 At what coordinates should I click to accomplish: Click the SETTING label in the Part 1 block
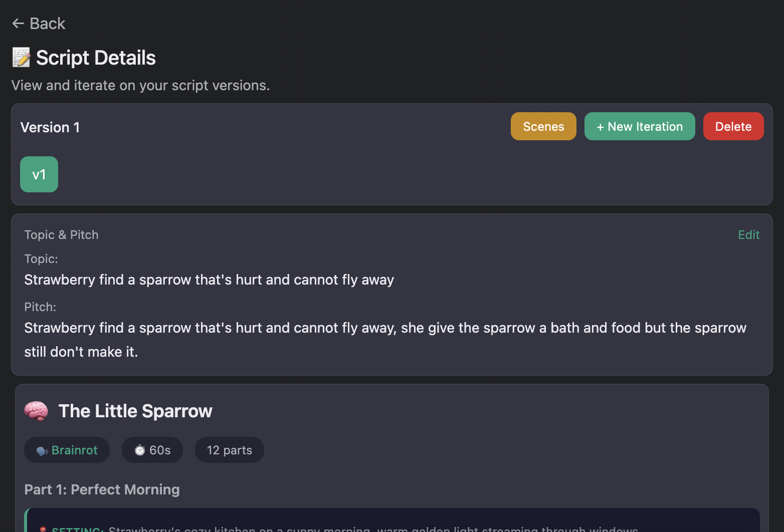[x=78, y=529]
